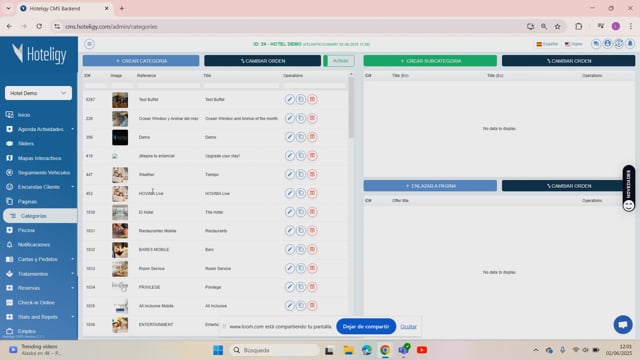This screenshot has width=640, height=360.
Task: Open the Hotel Demo selector dropdown
Action: [x=38, y=93]
